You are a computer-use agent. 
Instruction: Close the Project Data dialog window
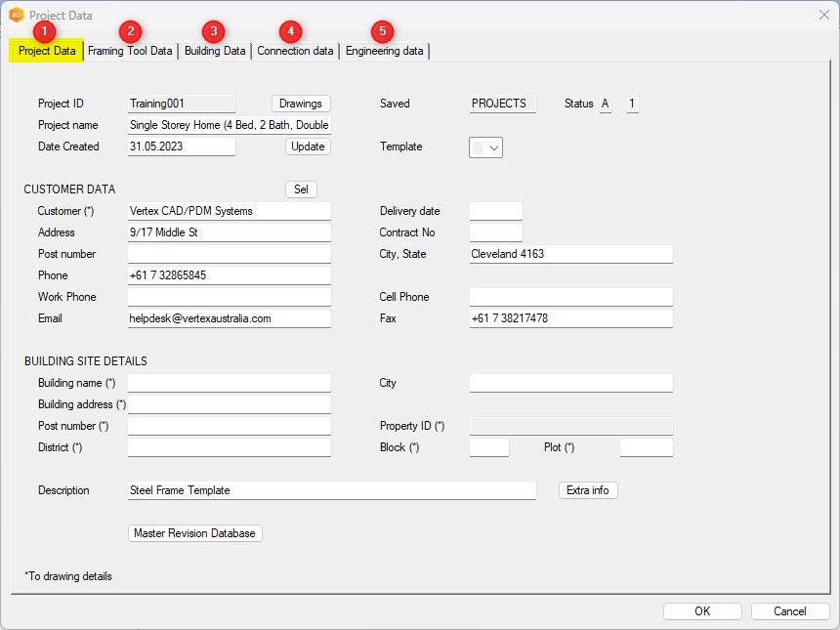823,15
